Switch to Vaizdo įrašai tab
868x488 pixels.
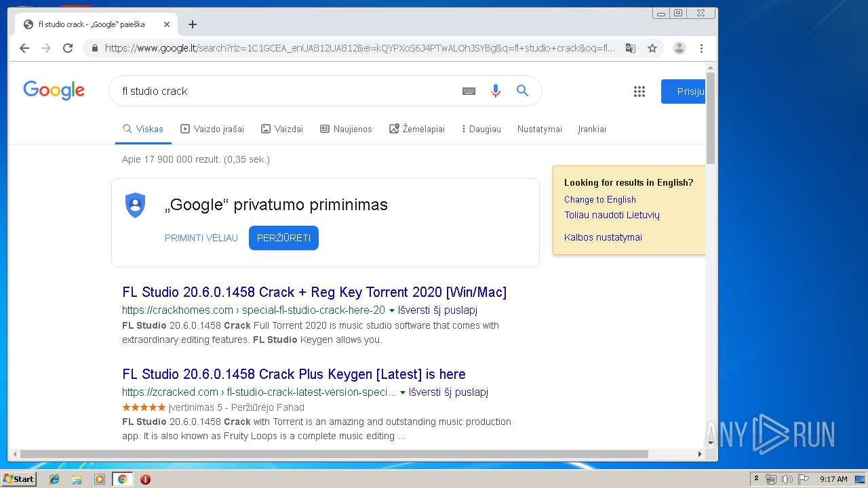(x=212, y=129)
